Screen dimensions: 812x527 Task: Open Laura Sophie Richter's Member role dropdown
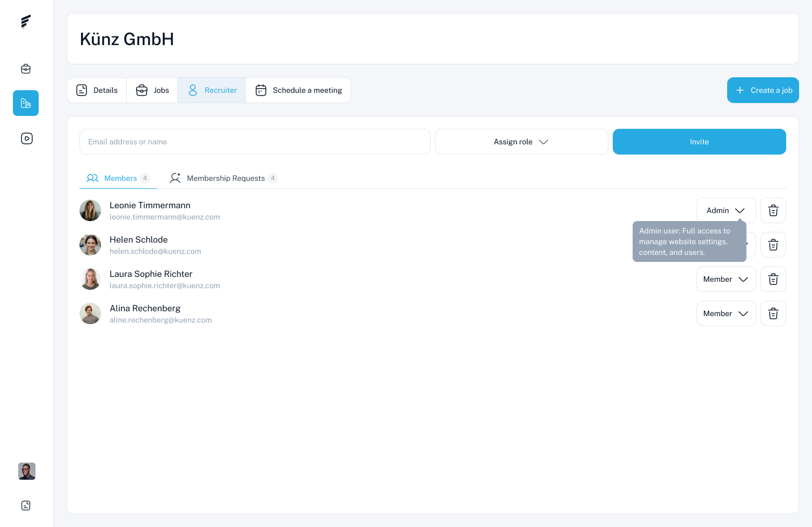click(726, 279)
